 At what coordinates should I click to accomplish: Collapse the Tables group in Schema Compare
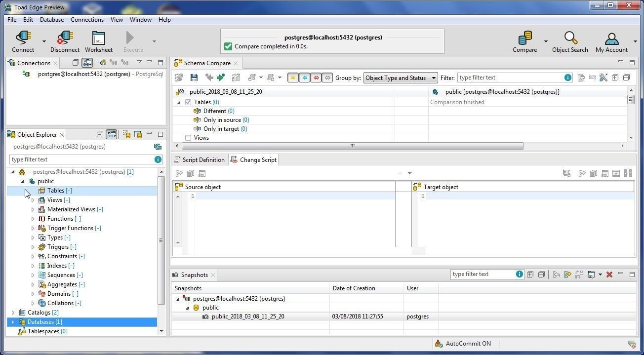tap(179, 102)
